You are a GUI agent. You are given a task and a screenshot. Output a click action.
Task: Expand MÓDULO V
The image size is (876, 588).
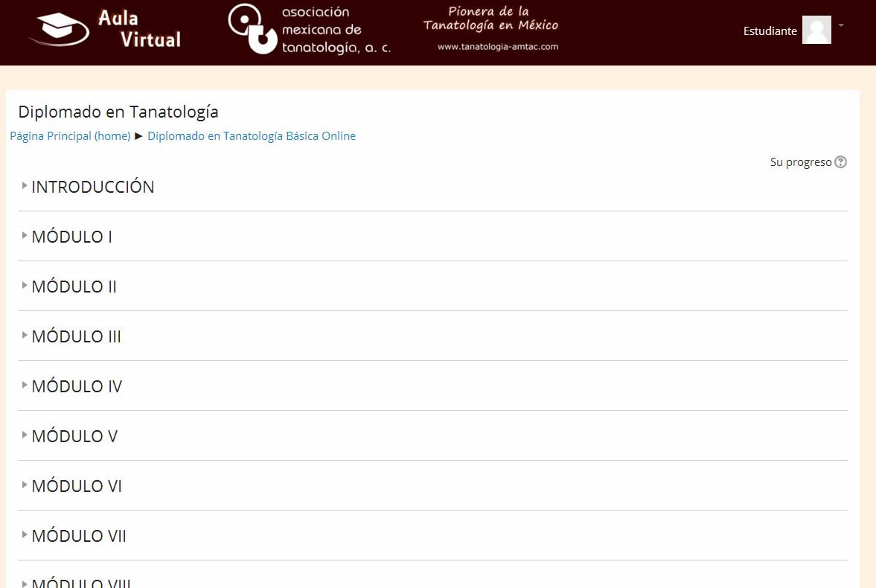tap(74, 435)
